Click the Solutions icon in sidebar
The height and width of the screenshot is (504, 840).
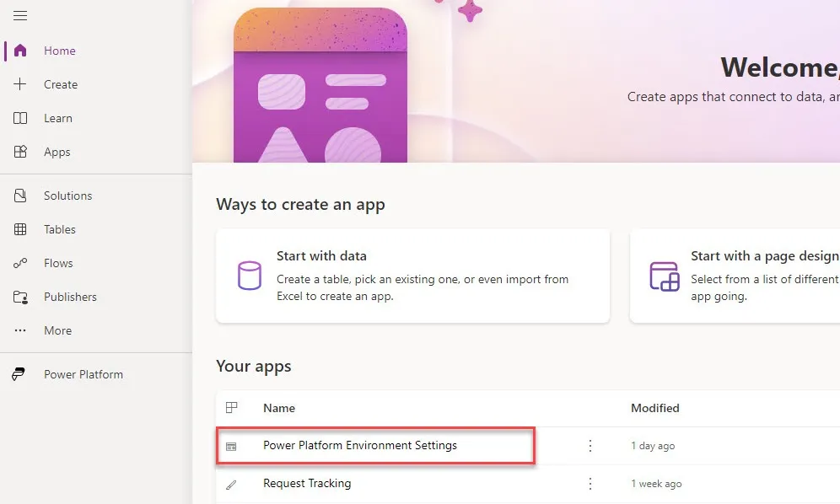pyautogui.click(x=20, y=196)
